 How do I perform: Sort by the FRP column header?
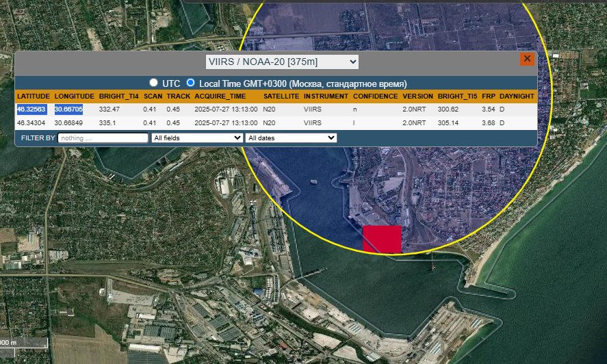489,96
